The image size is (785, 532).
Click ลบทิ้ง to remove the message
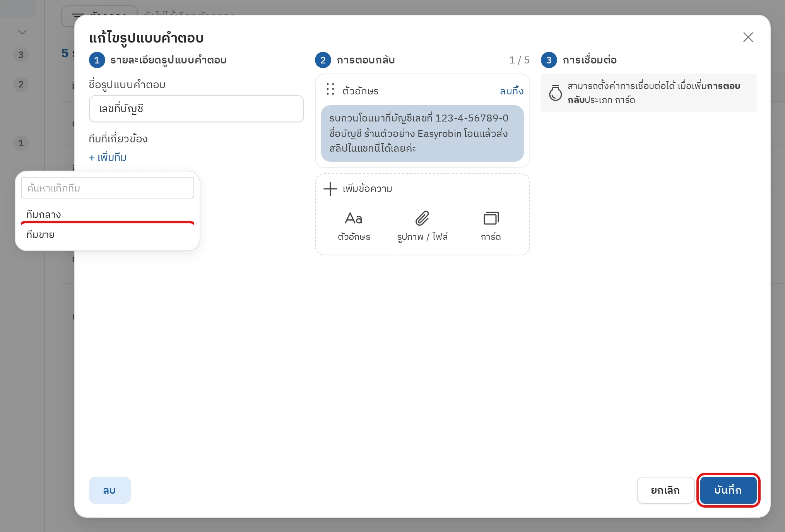511,91
